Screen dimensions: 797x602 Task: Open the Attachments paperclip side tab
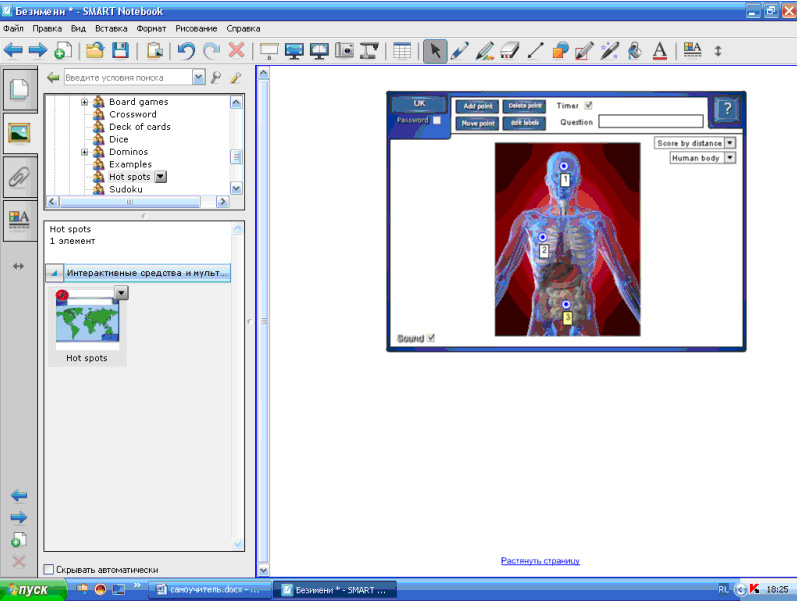pos(18,177)
